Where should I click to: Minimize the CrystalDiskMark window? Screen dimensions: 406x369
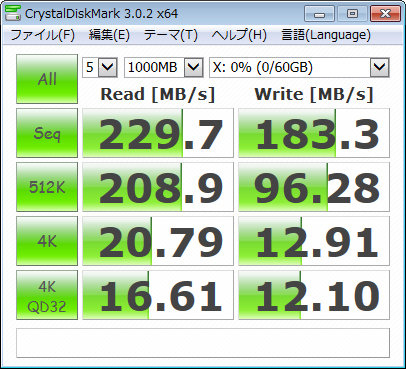pyautogui.click(x=319, y=14)
